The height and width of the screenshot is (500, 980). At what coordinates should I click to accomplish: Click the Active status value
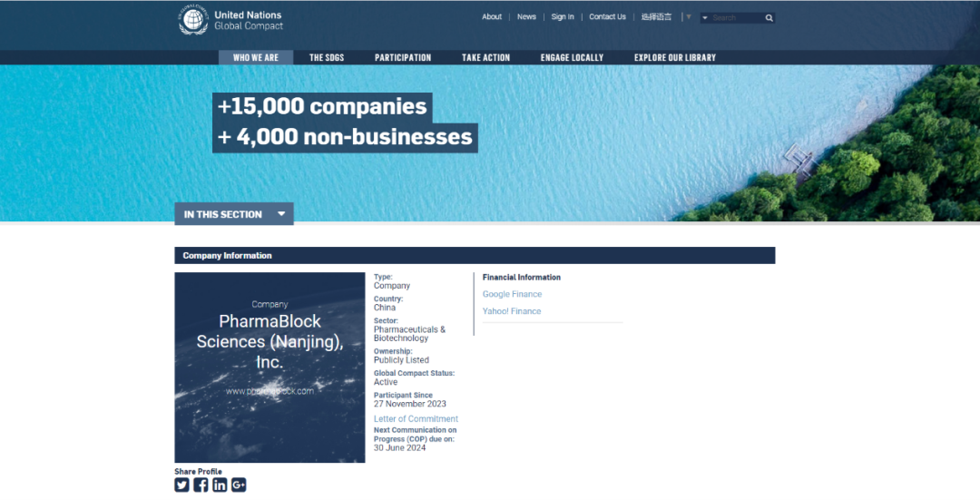point(386,382)
